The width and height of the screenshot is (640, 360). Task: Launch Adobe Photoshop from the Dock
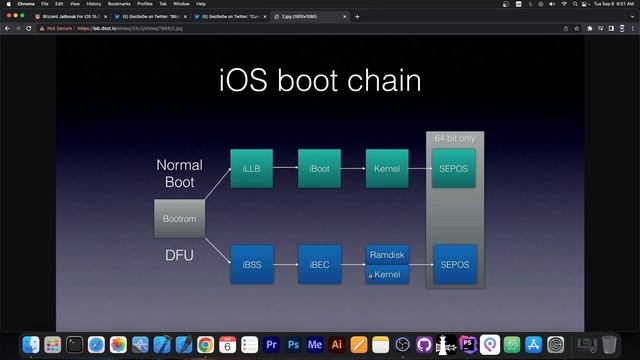(x=293, y=345)
